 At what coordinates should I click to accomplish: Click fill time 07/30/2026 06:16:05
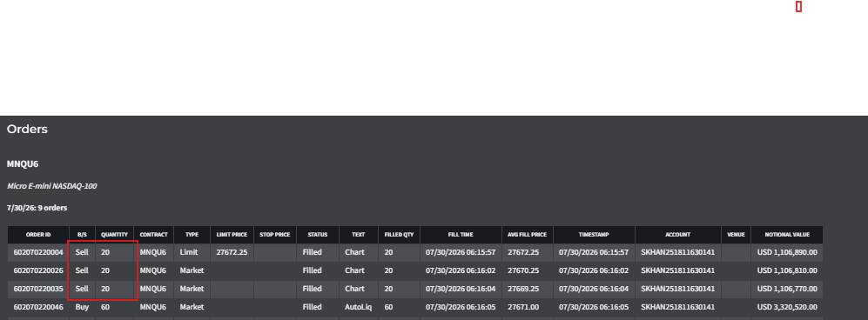pyautogui.click(x=461, y=307)
